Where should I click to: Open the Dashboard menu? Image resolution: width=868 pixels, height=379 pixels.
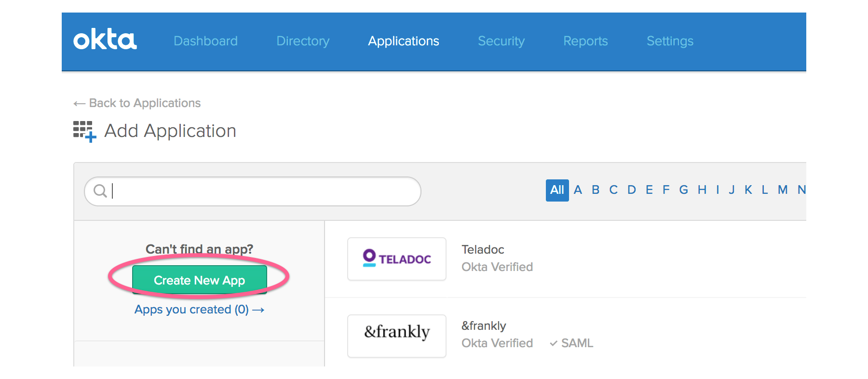(x=205, y=41)
